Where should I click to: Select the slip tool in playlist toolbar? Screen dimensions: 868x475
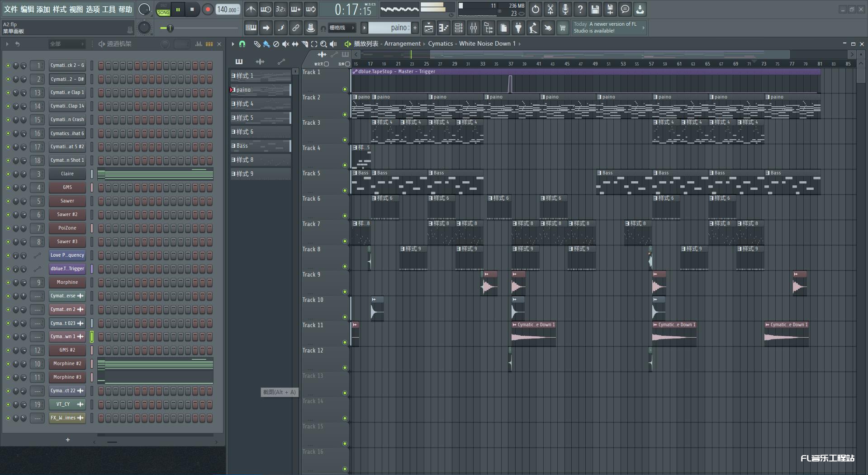click(x=295, y=44)
